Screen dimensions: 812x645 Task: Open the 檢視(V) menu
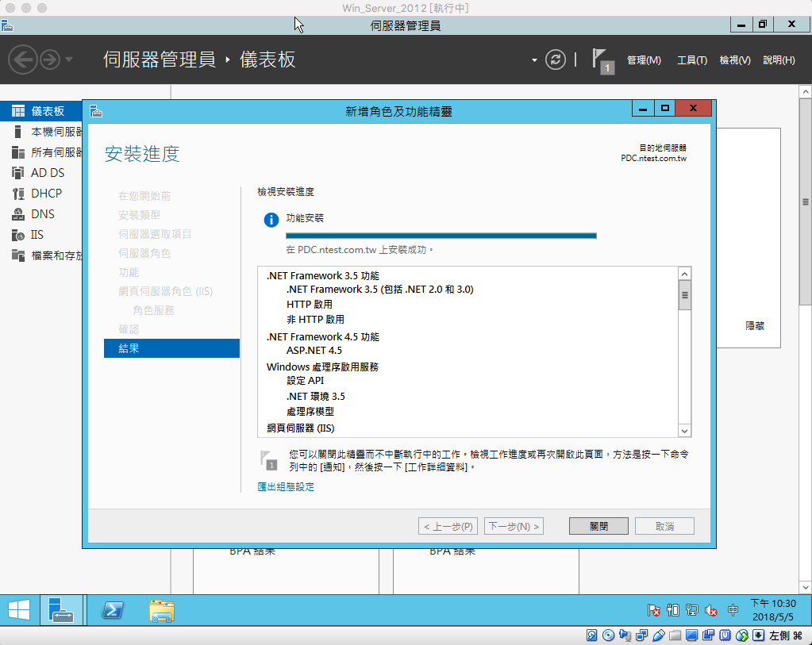point(734,60)
